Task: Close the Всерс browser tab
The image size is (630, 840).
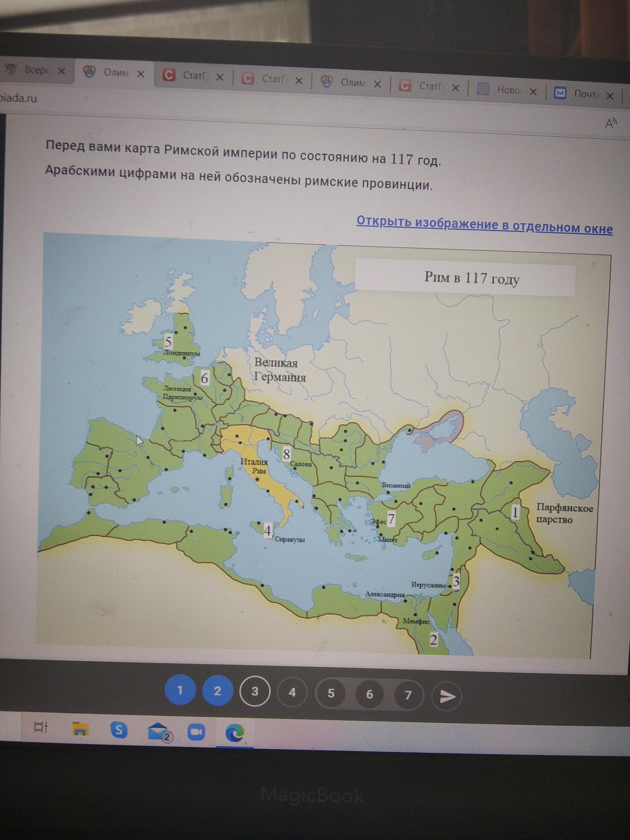Action: click(x=61, y=71)
